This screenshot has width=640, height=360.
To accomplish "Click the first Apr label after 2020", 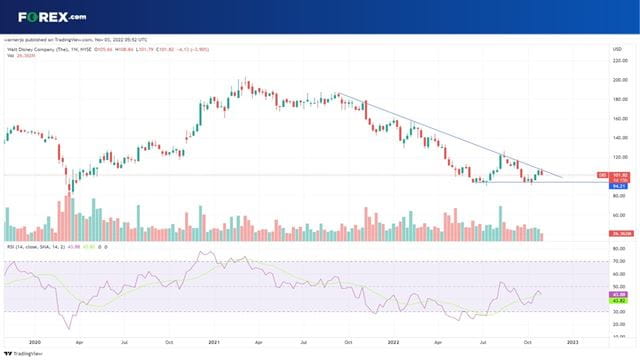I will (x=80, y=342).
